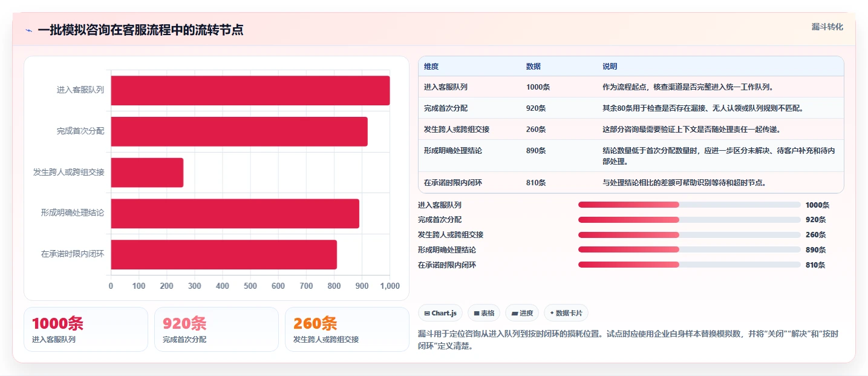Click the 发生跨人或跨组交接 progress bar
The width and height of the screenshot is (868, 376).
click(x=690, y=234)
